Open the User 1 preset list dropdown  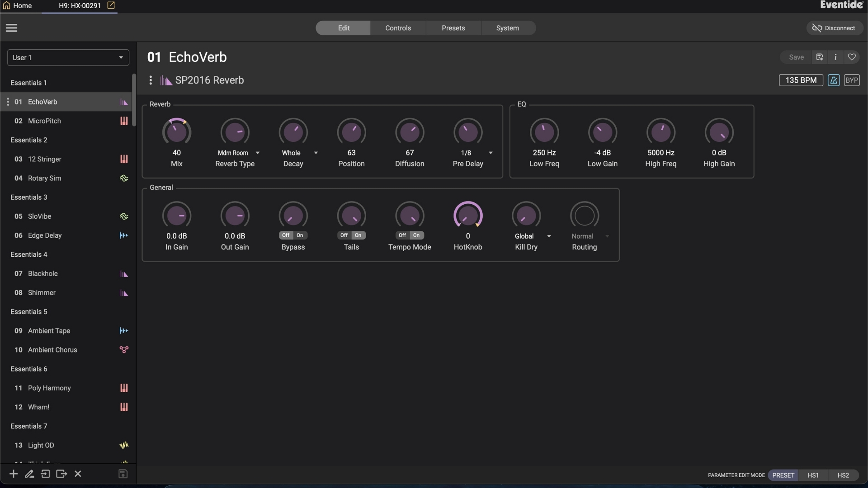click(68, 57)
